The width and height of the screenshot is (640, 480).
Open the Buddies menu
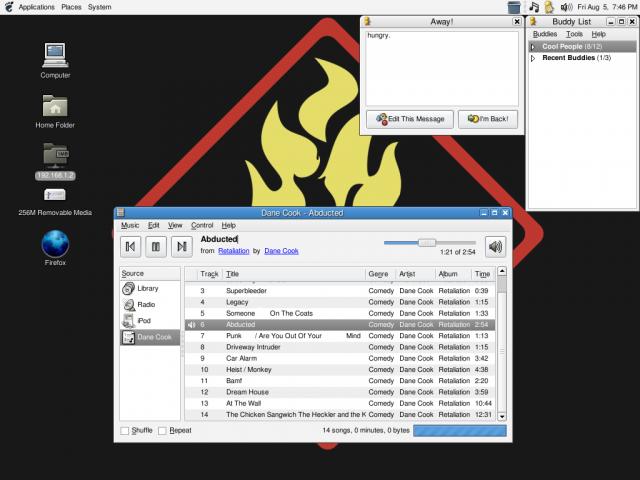(545, 34)
